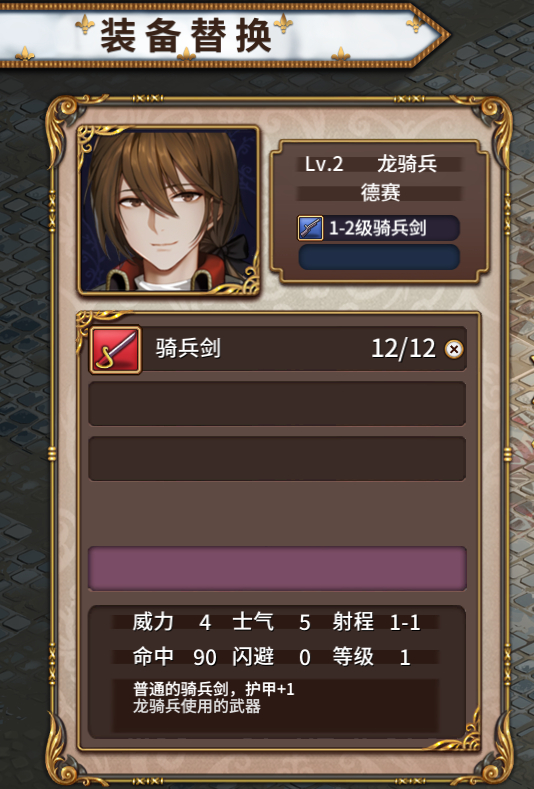
Task: Click the 等级 weapon level stat
Action: 371,657
